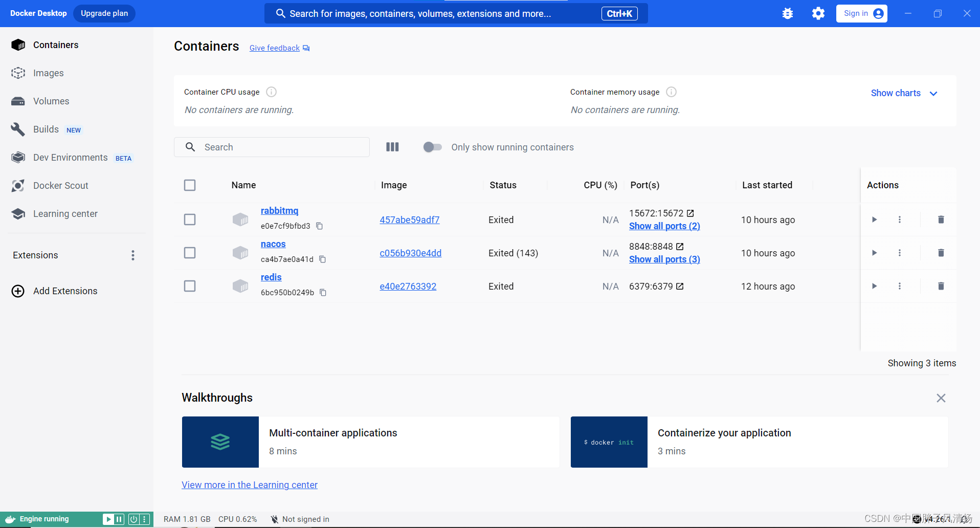
Task: Open image link e40e2763392
Action: tap(408, 287)
